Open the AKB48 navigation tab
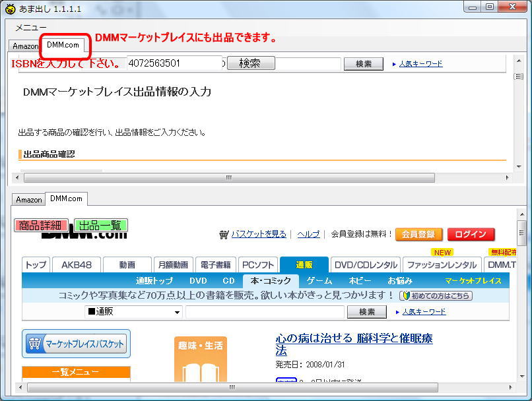The height and width of the screenshot is (401, 532). pos(77,264)
